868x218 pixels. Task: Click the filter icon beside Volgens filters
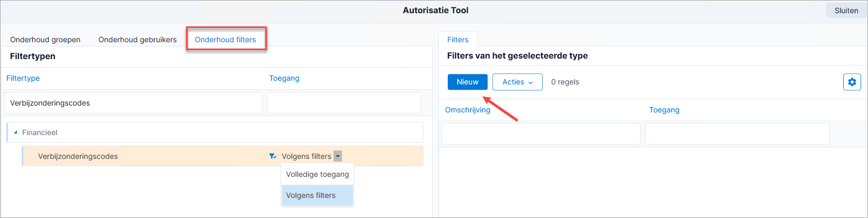pos(273,156)
